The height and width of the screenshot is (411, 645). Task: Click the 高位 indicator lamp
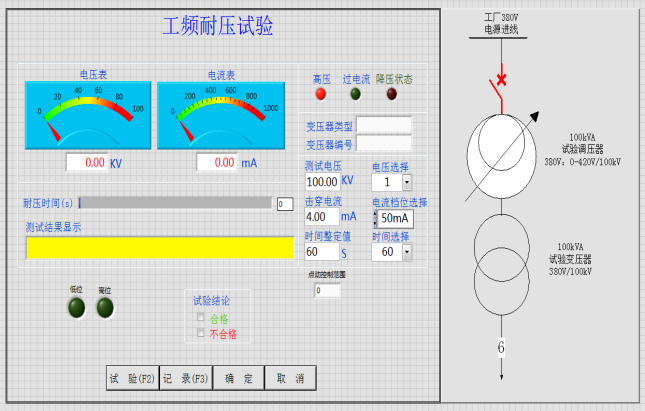(105, 308)
